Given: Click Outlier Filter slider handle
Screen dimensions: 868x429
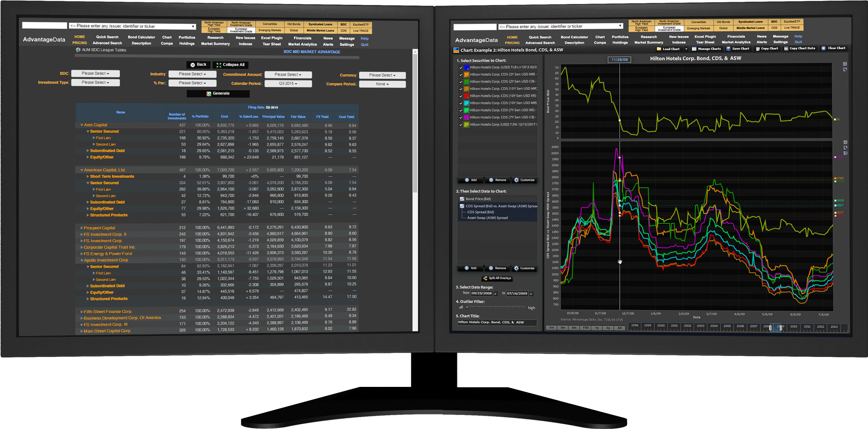Looking at the screenshot, I should tap(467, 307).
